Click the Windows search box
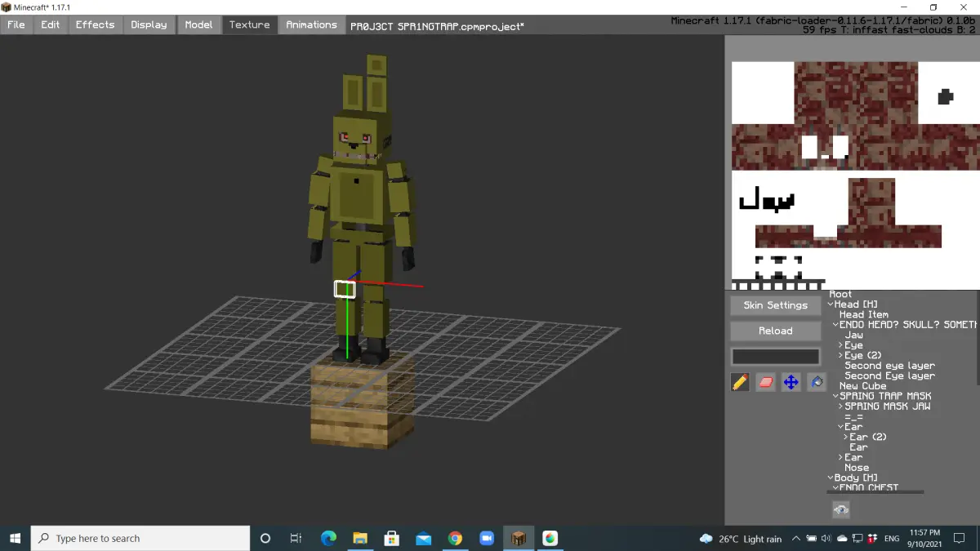Viewport: 980px width, 551px height. tap(140, 538)
